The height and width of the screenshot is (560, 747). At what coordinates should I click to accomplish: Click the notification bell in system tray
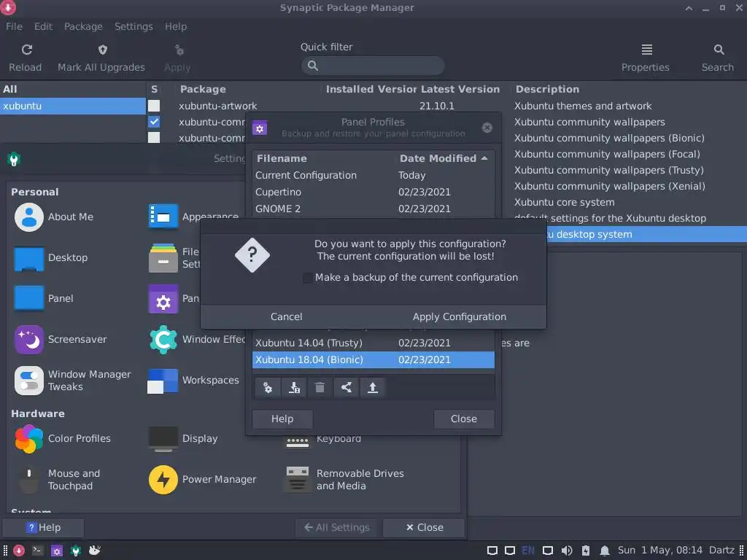point(605,551)
